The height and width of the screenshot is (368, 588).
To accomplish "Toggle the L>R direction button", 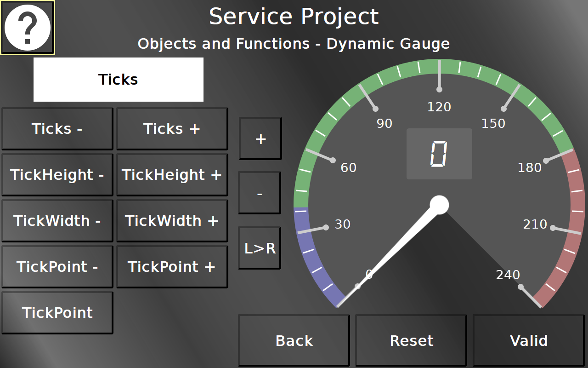I will point(260,248).
